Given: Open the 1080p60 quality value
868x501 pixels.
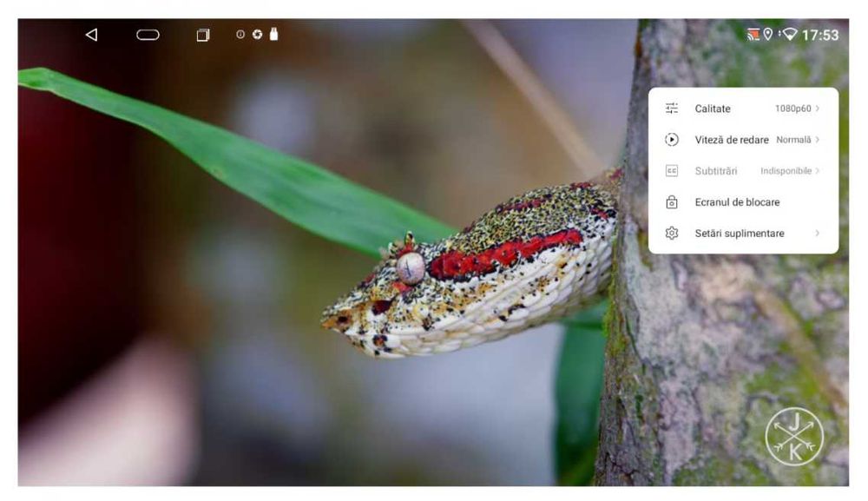Looking at the screenshot, I should pyautogui.click(x=792, y=109).
